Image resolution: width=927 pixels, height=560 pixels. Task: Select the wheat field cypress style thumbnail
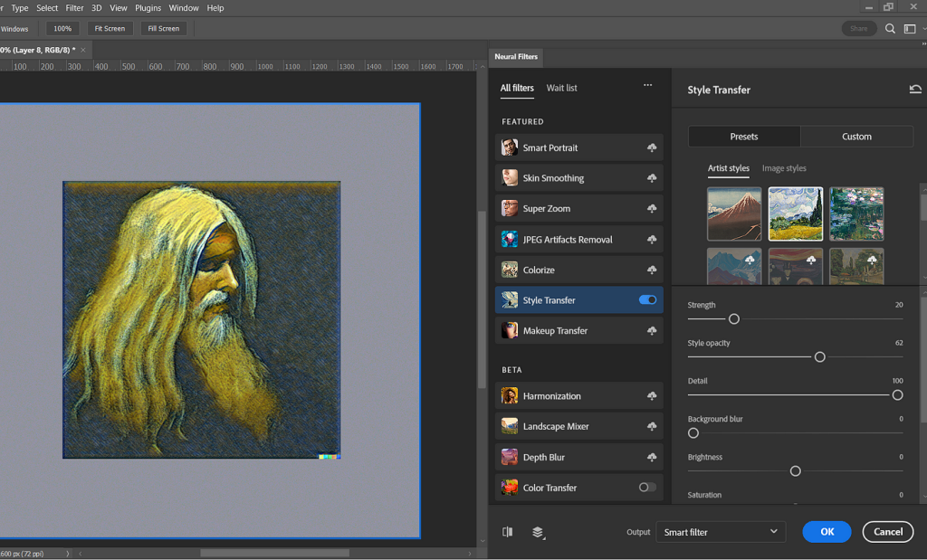[x=795, y=214]
